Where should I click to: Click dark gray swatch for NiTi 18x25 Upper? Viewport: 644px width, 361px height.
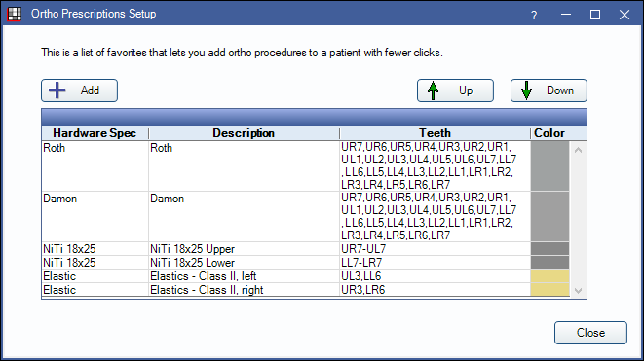(x=549, y=248)
